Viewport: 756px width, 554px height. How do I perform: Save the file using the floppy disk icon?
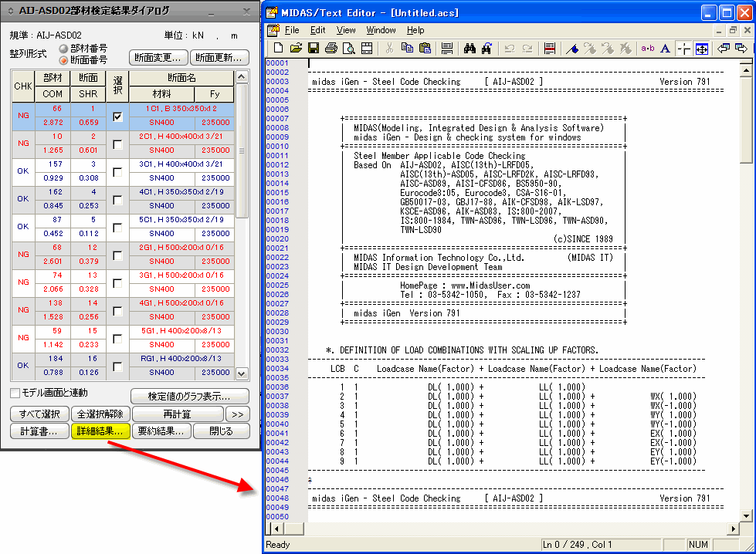tap(314, 48)
